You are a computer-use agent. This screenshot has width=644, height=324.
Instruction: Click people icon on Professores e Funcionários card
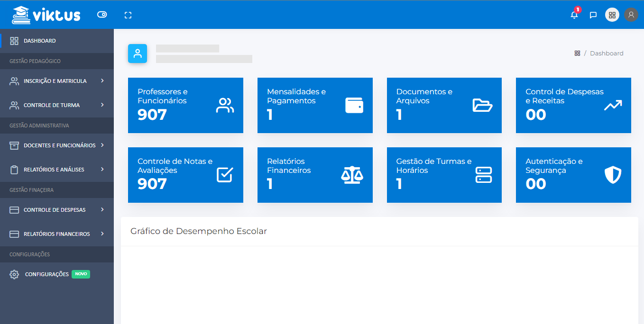pos(225,105)
